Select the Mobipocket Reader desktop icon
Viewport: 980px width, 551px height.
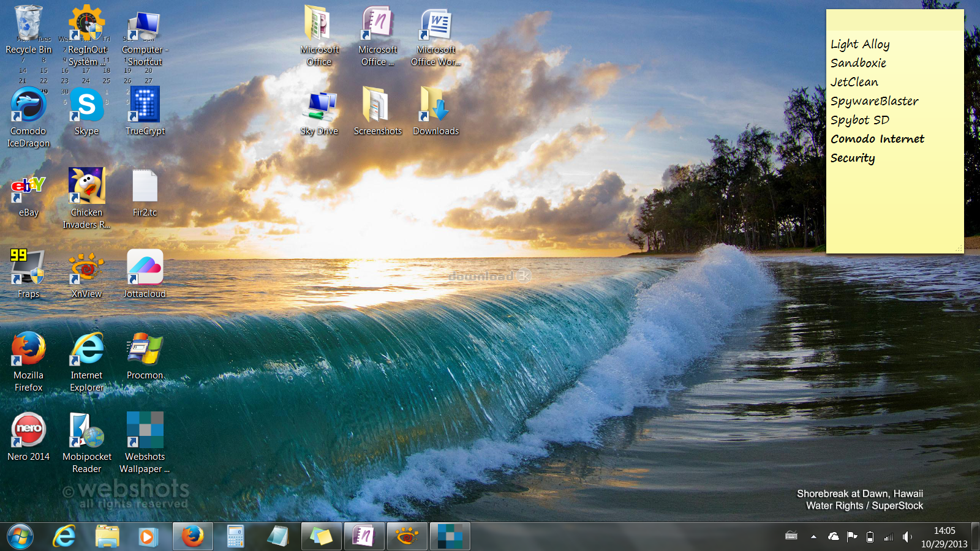[x=86, y=431]
